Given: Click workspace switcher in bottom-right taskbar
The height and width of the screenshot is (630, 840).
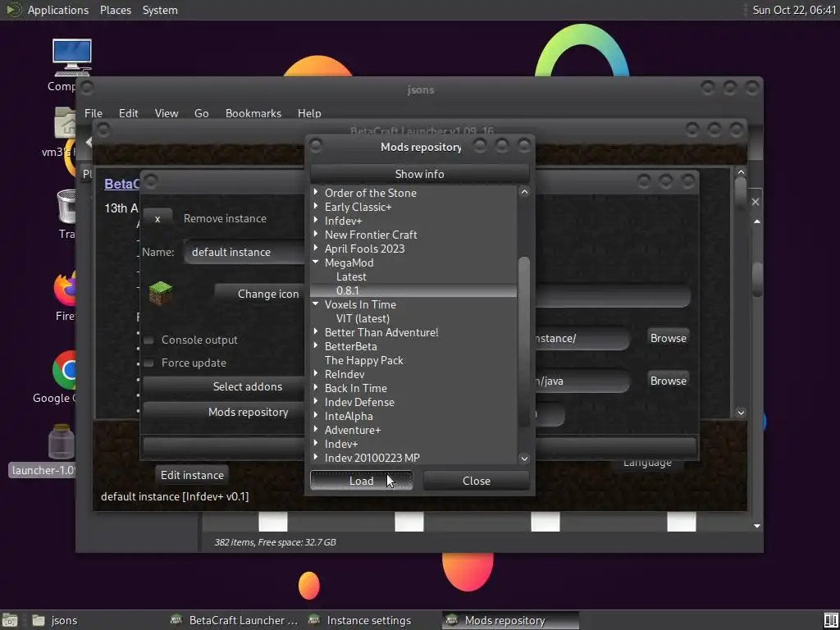Looking at the screenshot, I should click(830, 620).
